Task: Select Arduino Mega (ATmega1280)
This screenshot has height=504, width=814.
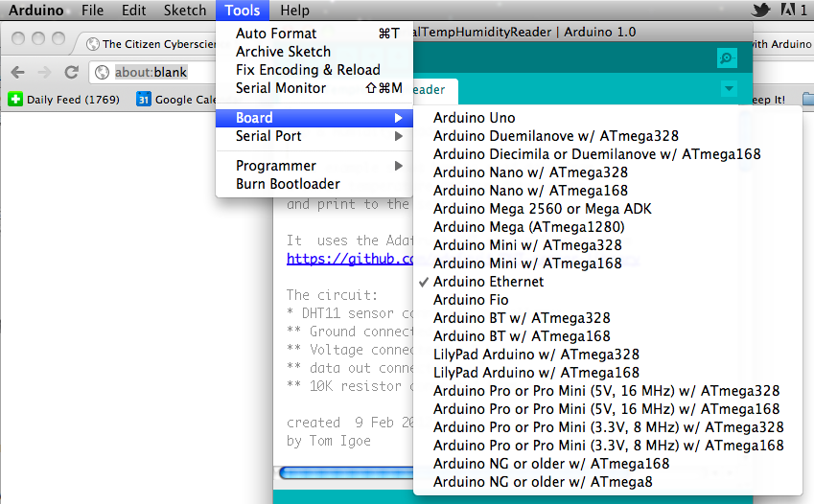Action: [608, 227]
